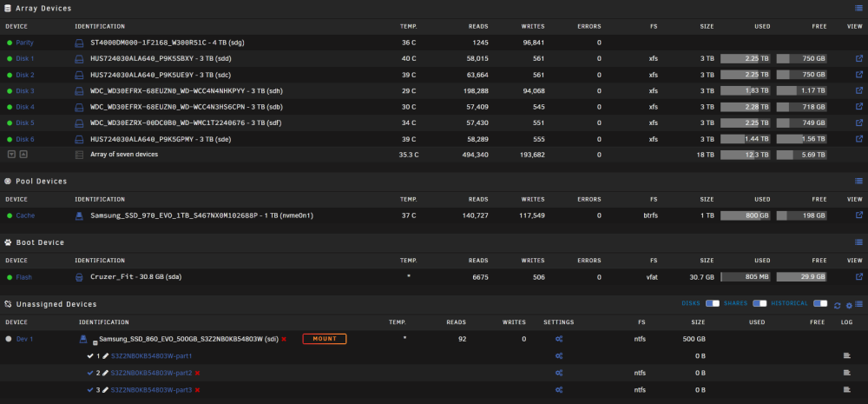Click the 800 GB used bar for Cache

point(746,215)
